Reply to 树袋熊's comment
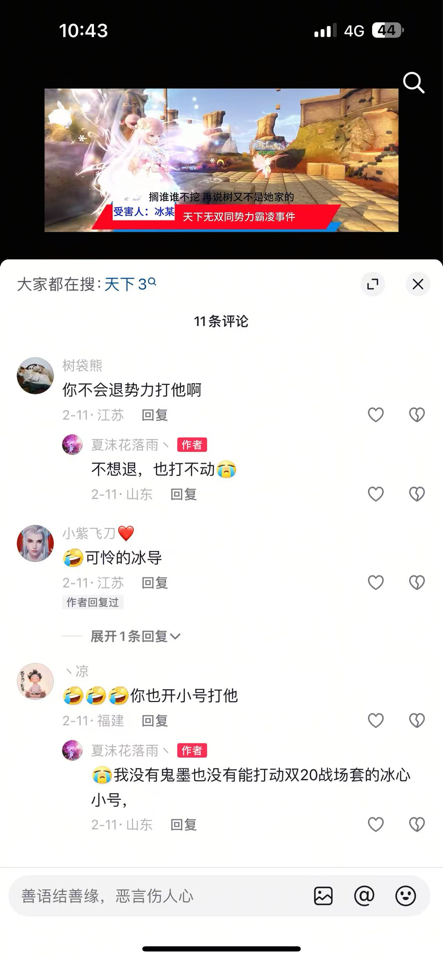Image resolution: width=443 pixels, height=960 pixels. tap(155, 415)
